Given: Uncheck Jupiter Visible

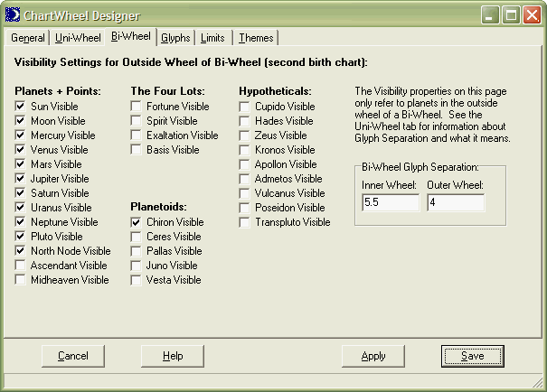Looking at the screenshot, I should tap(20, 179).
